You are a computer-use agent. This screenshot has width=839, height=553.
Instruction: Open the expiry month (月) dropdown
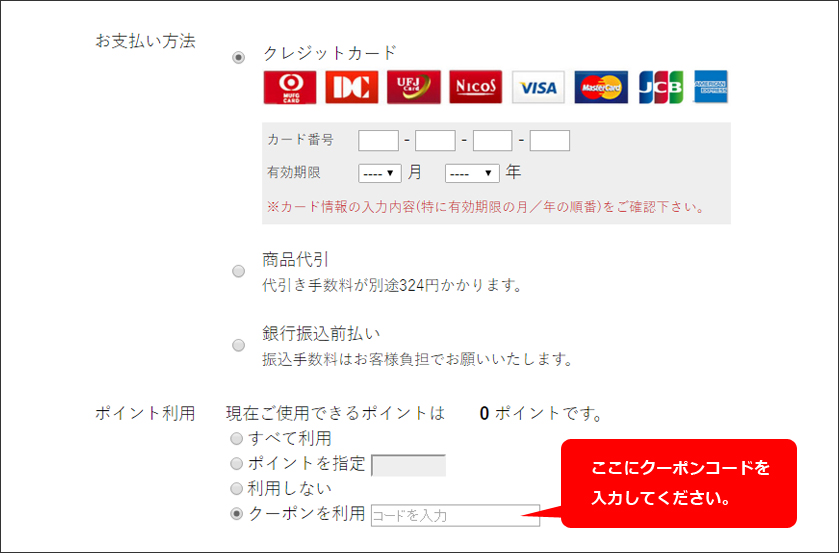point(379,173)
